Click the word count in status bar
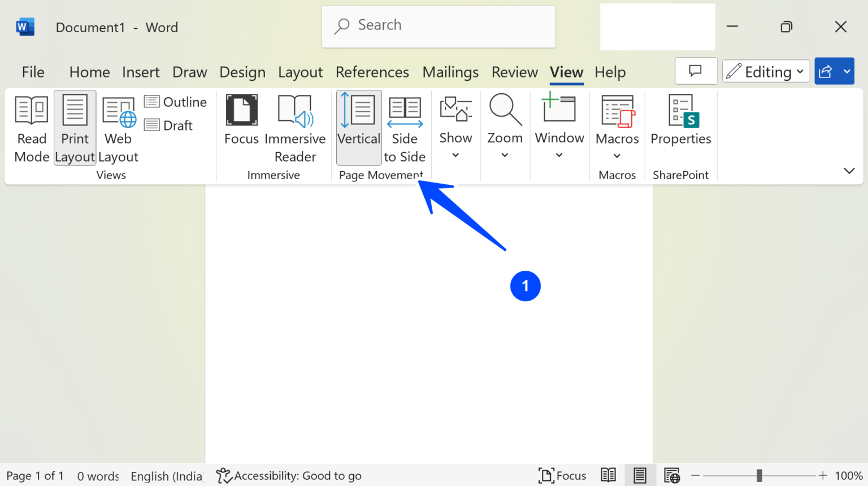Screen dimensions: 868x486 click(97, 475)
